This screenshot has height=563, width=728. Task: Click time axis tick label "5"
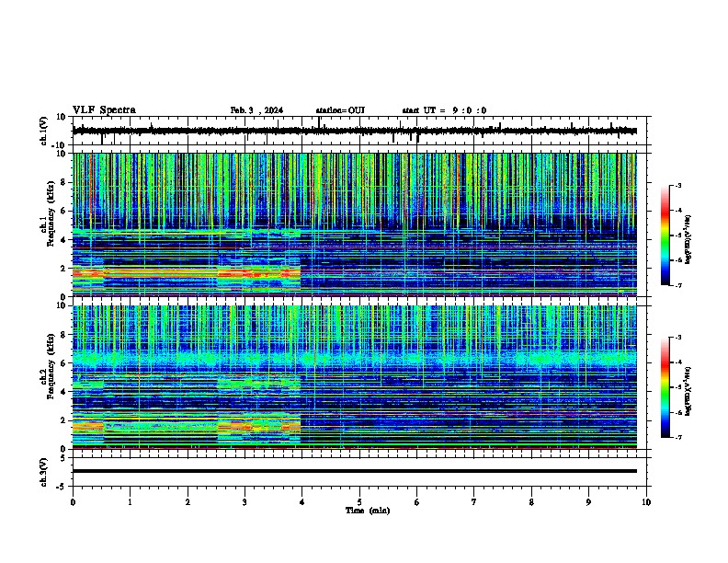click(359, 502)
